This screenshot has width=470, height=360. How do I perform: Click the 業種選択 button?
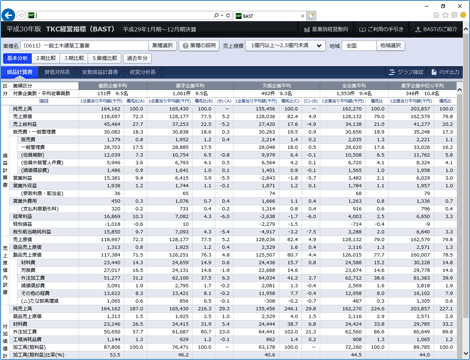pyautogui.click(x=163, y=45)
